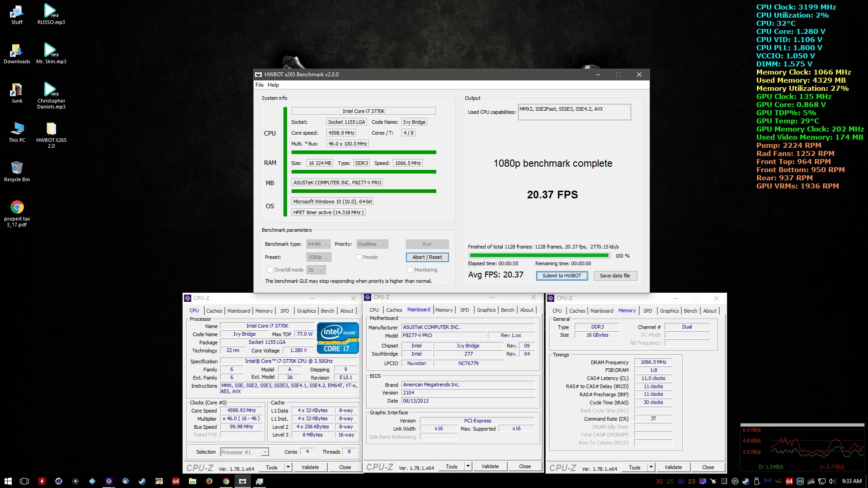The image size is (868, 488).
Task: Open the Benchmark type 64-bit dropdown
Action: [318, 244]
